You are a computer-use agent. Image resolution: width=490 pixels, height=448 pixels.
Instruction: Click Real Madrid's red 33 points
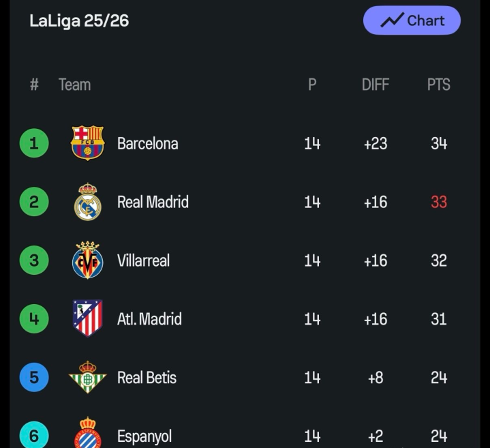pyautogui.click(x=438, y=202)
